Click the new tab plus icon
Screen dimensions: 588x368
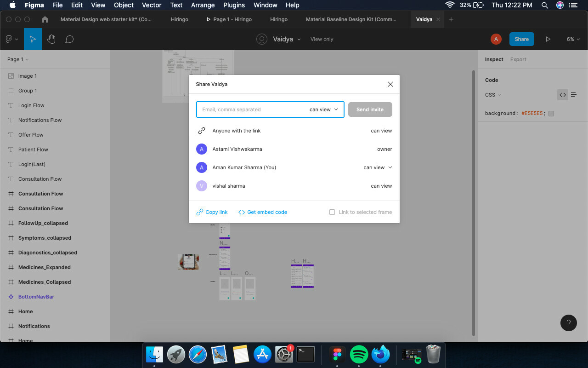click(x=451, y=19)
